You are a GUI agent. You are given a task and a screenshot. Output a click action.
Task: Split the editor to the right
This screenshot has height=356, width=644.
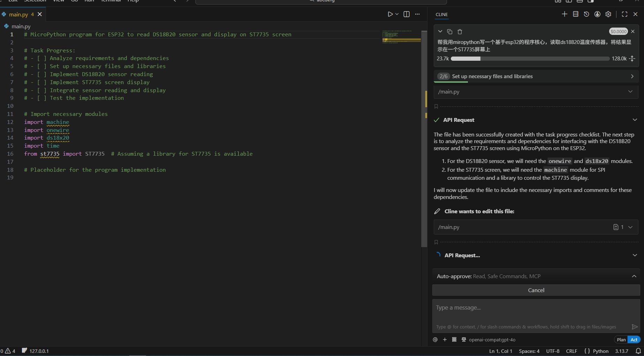[407, 14]
